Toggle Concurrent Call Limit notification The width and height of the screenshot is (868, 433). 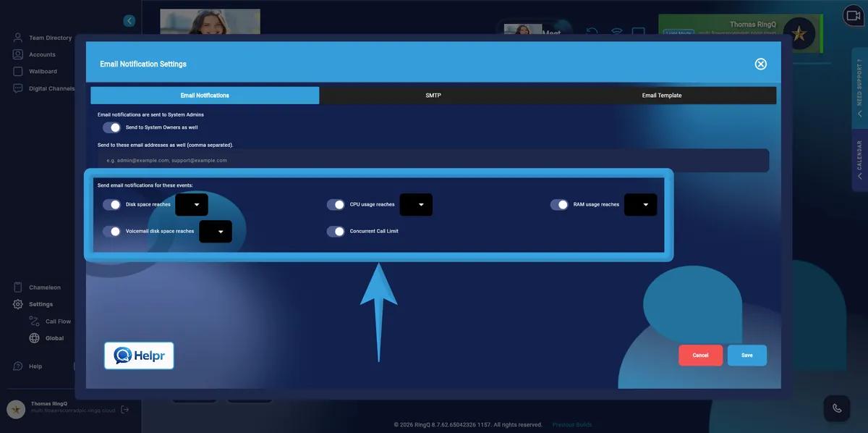point(336,232)
